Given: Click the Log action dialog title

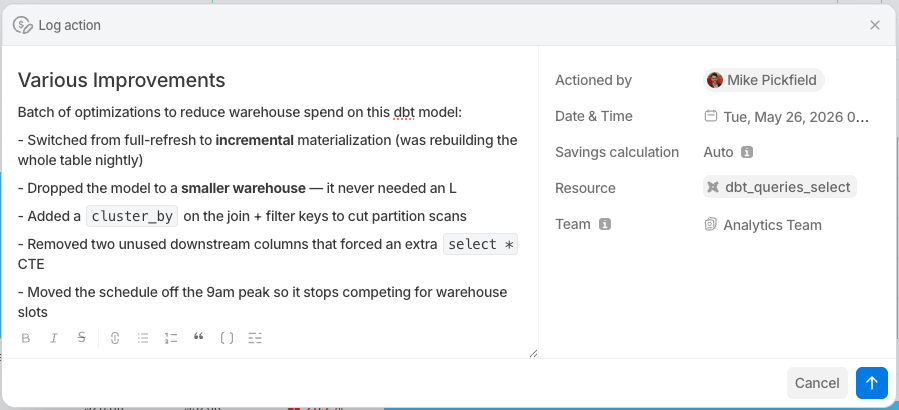Looking at the screenshot, I should tap(69, 25).
